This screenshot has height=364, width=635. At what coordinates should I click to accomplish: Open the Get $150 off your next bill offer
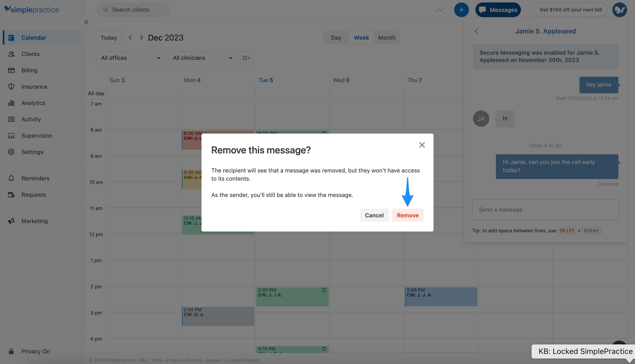571,10
